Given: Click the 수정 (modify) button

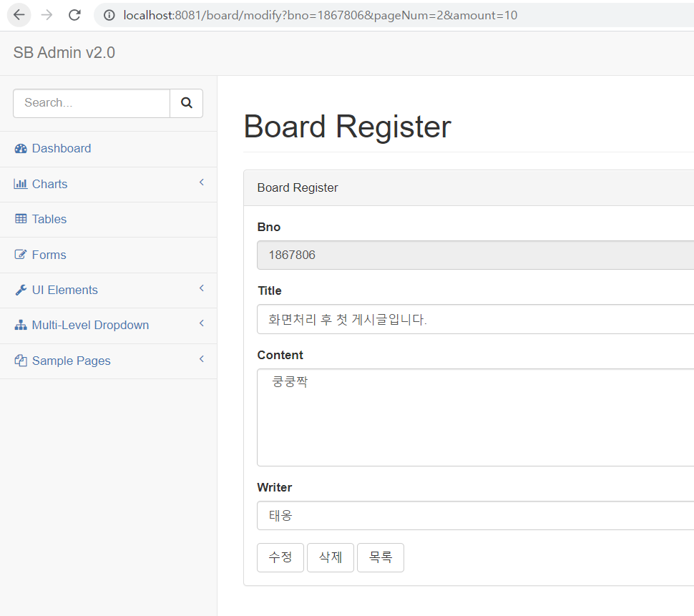Looking at the screenshot, I should 280,557.
